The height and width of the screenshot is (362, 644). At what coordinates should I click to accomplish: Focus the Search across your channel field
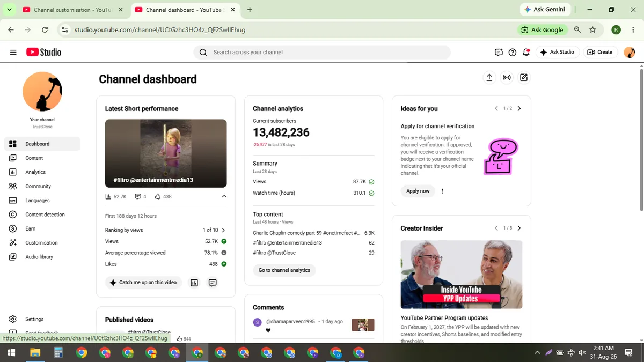(x=322, y=52)
